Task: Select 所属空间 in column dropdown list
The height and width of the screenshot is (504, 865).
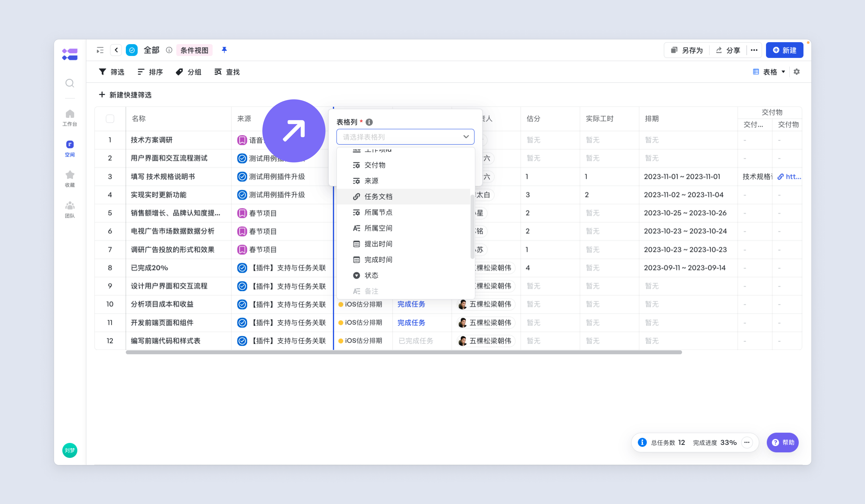Action: point(404,228)
